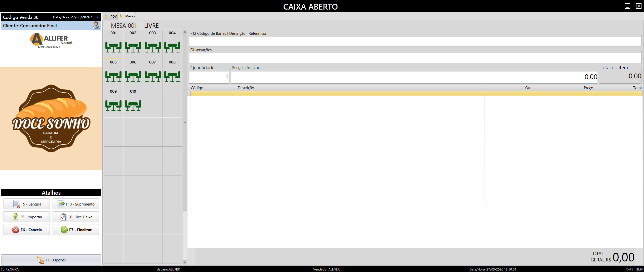Cancel sale with F6 - Cancela
The width and height of the screenshot is (644, 272).
click(27, 230)
